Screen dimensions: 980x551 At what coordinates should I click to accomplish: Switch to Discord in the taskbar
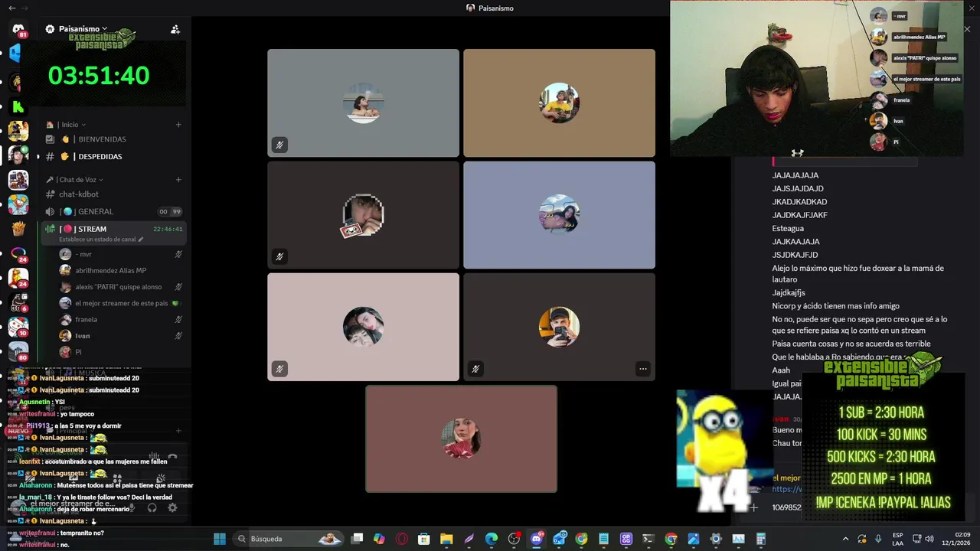tap(537, 539)
